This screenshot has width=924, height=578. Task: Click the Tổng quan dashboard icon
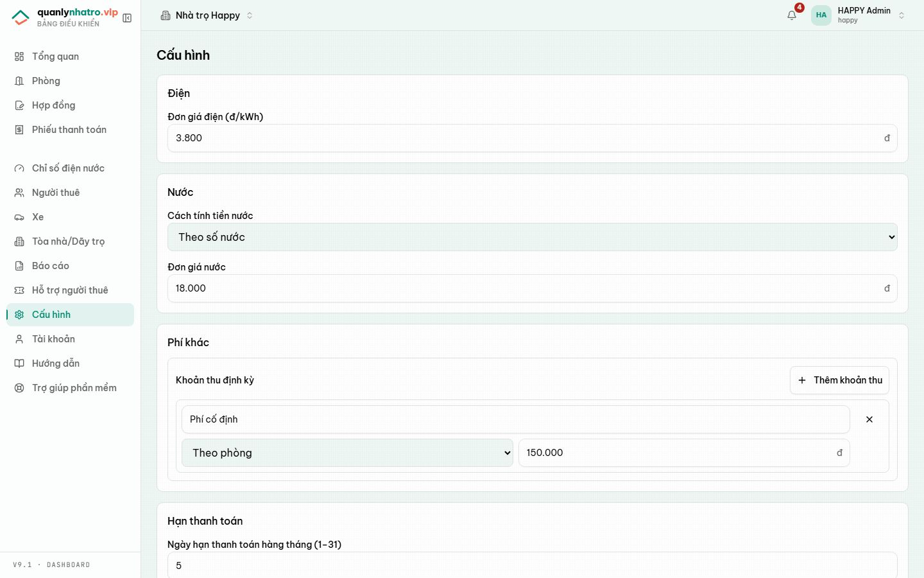pyautogui.click(x=19, y=57)
